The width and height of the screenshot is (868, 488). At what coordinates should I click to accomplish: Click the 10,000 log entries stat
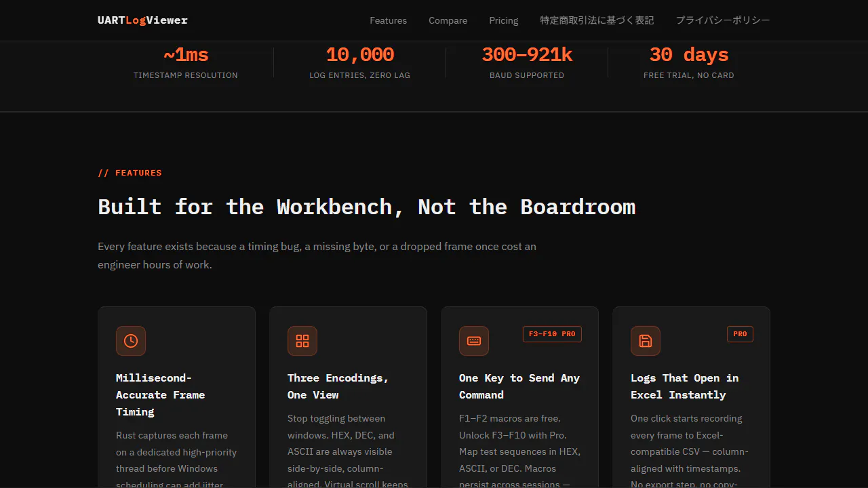tap(360, 62)
